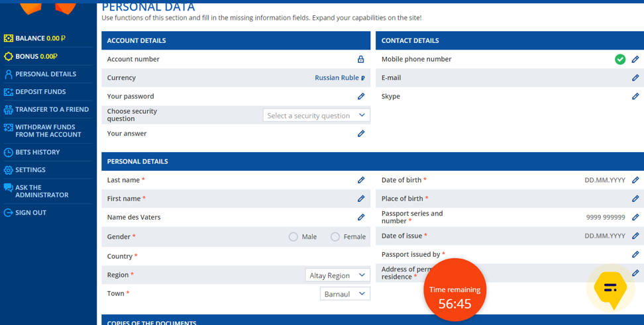Click the Account Details section header

point(236,40)
